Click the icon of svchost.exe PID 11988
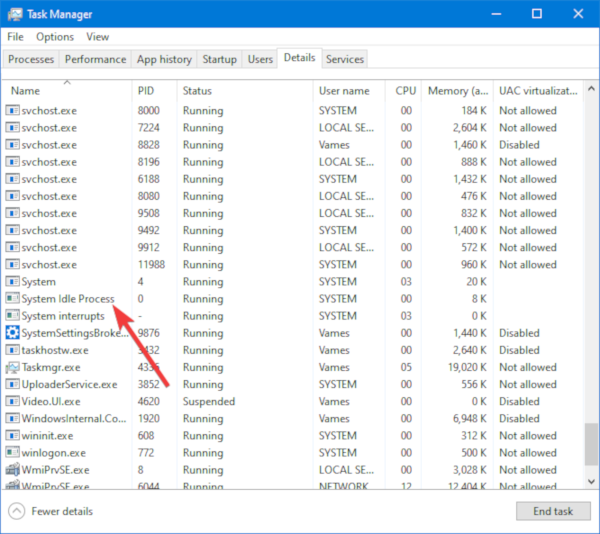This screenshot has height=534, width=600. click(12, 265)
